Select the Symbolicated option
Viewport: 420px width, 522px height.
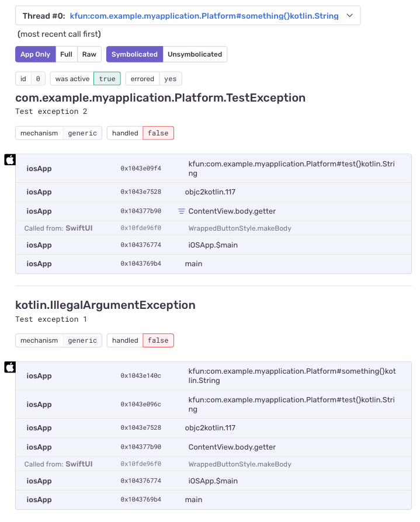pyautogui.click(x=134, y=54)
